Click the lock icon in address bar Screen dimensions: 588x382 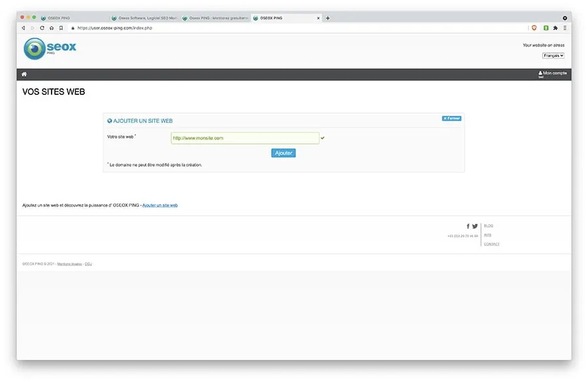point(73,27)
